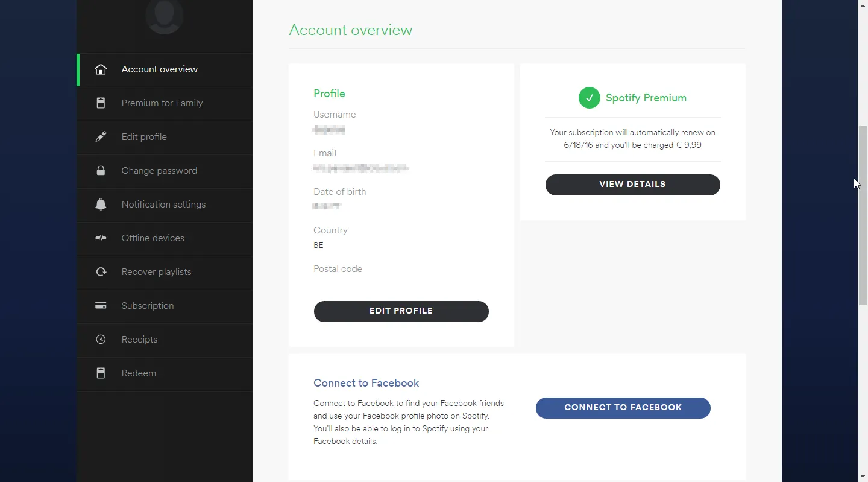Click the Account overview page heading
Screen dimensions: 868x482
350,30
